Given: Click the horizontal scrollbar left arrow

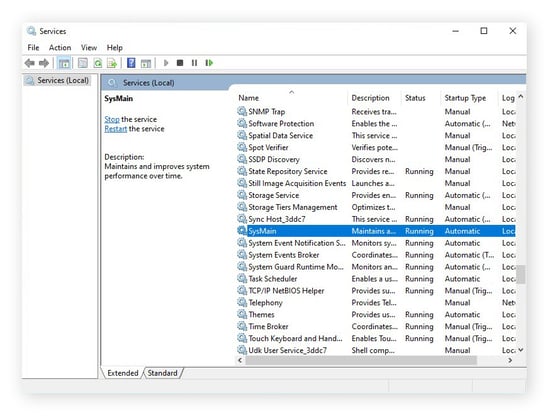Looking at the screenshot, I should pos(240,360).
